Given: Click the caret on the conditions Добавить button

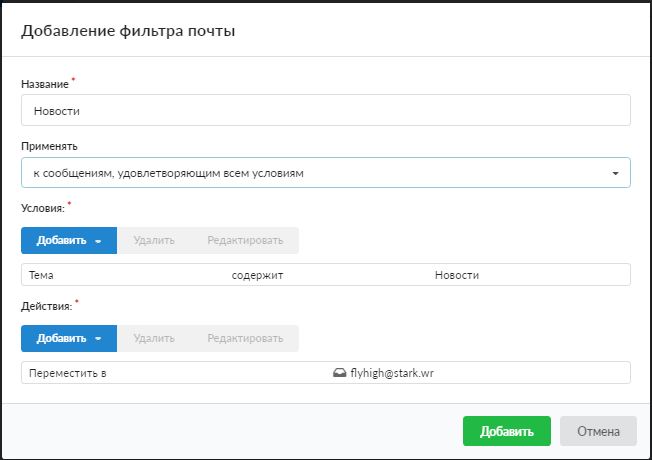Looking at the screenshot, I should [x=99, y=240].
